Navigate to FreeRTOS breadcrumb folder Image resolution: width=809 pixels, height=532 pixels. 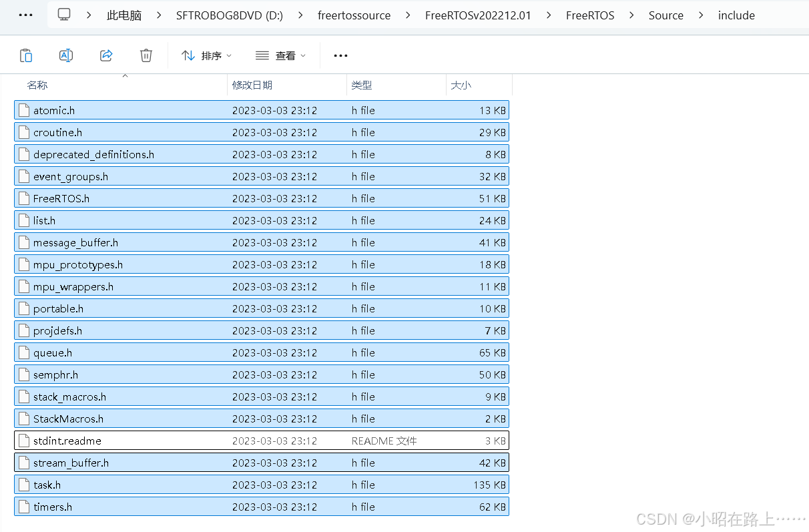[590, 15]
